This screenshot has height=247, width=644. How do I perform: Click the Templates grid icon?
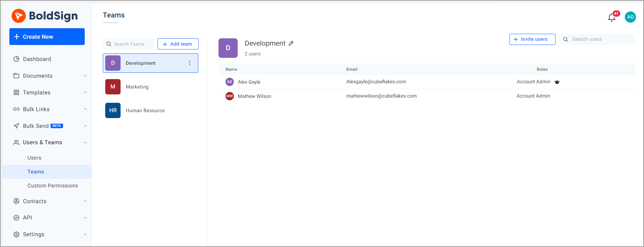coord(16,92)
